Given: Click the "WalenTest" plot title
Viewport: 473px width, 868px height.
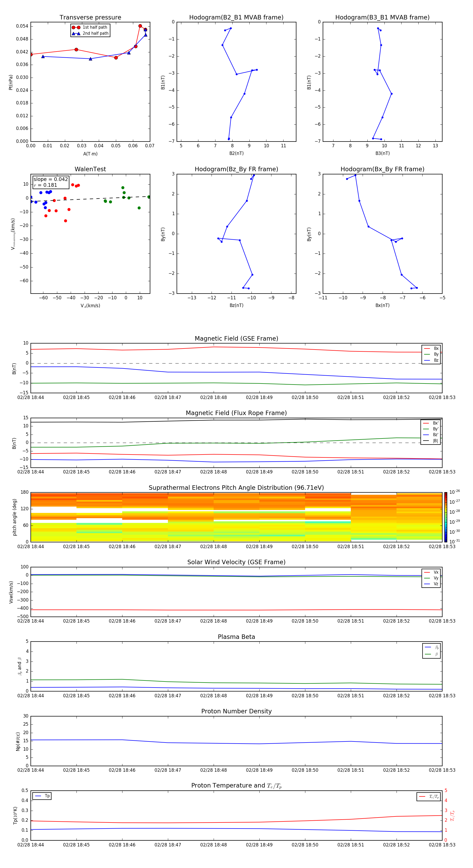Looking at the screenshot, I should [x=90, y=169].
